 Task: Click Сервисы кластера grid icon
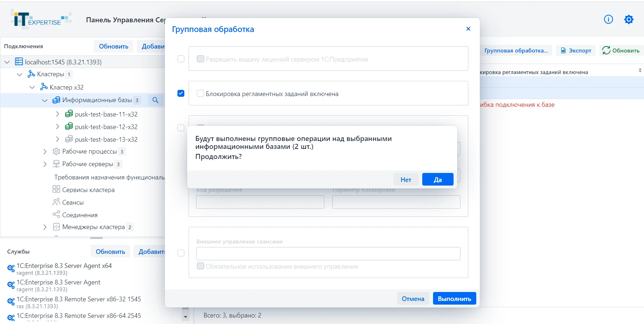[x=56, y=189]
